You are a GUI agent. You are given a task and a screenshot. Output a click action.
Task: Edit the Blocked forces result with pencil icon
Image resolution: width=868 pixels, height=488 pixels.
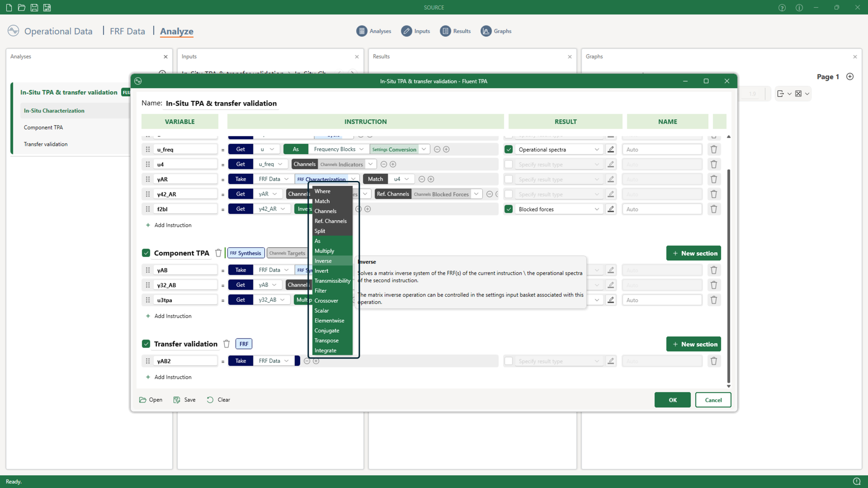click(x=611, y=209)
